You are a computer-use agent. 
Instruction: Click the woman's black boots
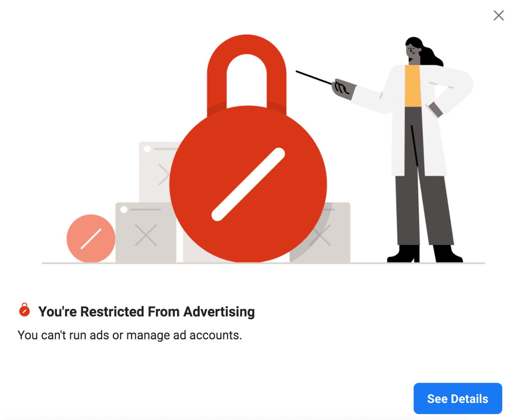point(425,254)
